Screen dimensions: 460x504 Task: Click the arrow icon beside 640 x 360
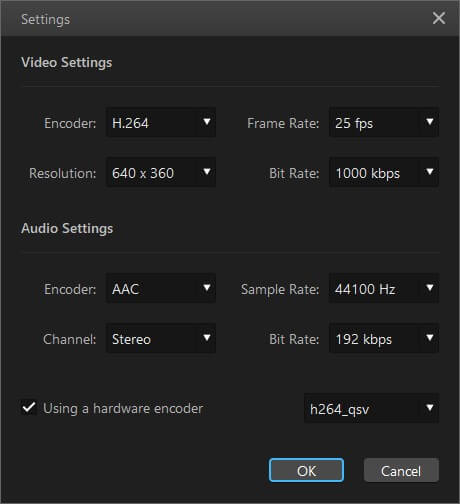207,172
